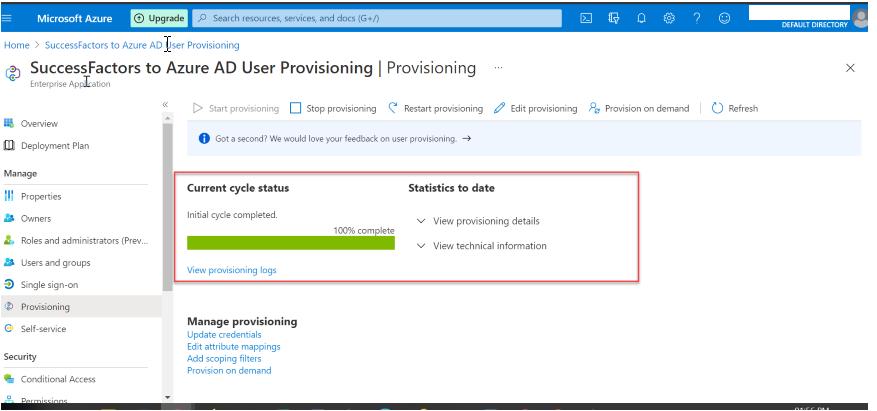Open SuccessFactors to Azure AD User Provisioning breadcrumb
Screen dimensions: 877x411
coord(142,45)
